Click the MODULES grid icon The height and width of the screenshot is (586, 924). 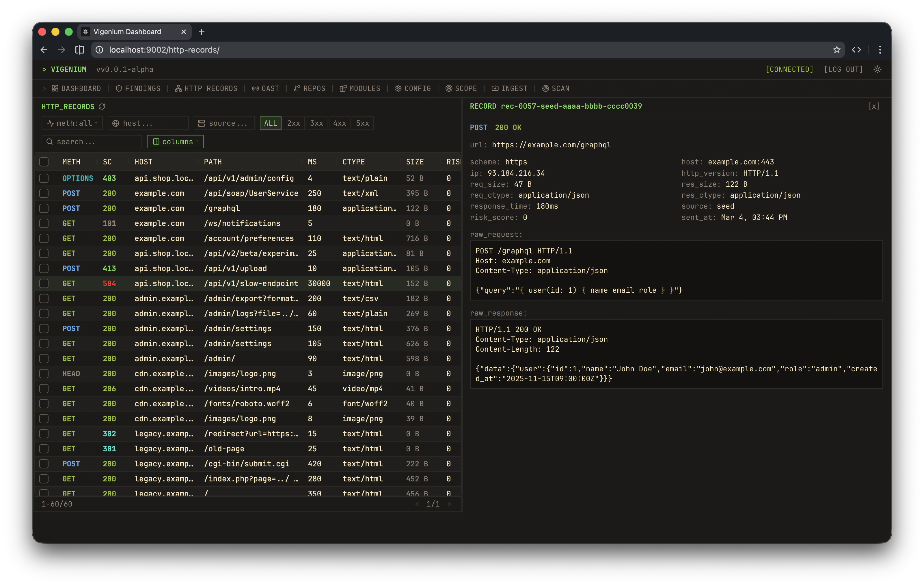pos(343,88)
